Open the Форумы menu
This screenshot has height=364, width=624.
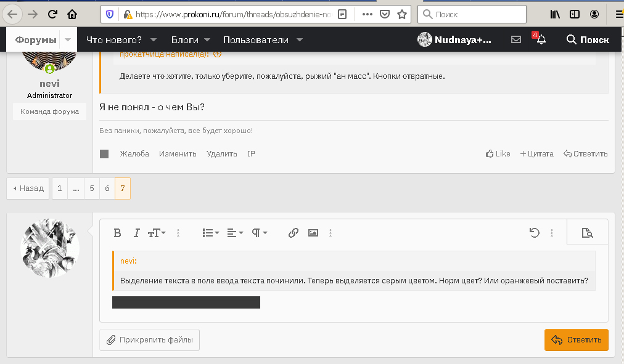pos(37,39)
